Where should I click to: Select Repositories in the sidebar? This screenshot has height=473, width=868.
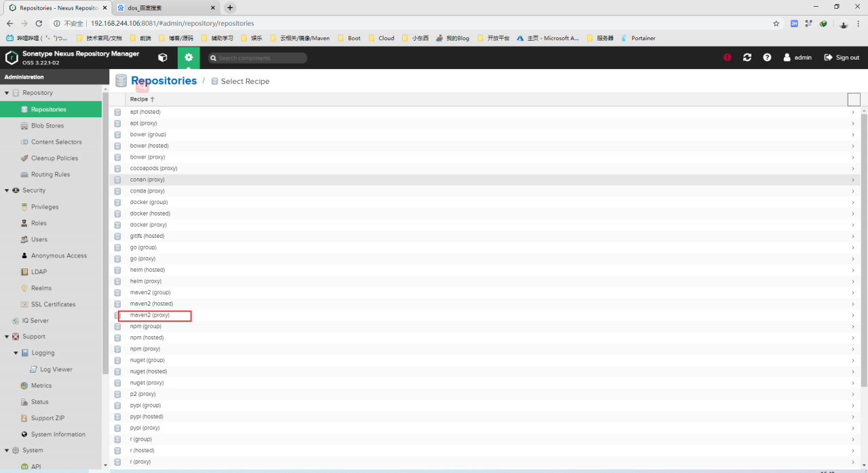[x=51, y=109]
